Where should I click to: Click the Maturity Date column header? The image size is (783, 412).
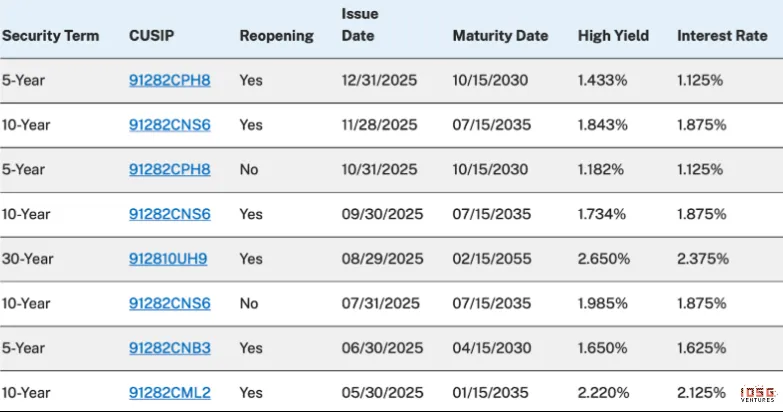pos(500,36)
